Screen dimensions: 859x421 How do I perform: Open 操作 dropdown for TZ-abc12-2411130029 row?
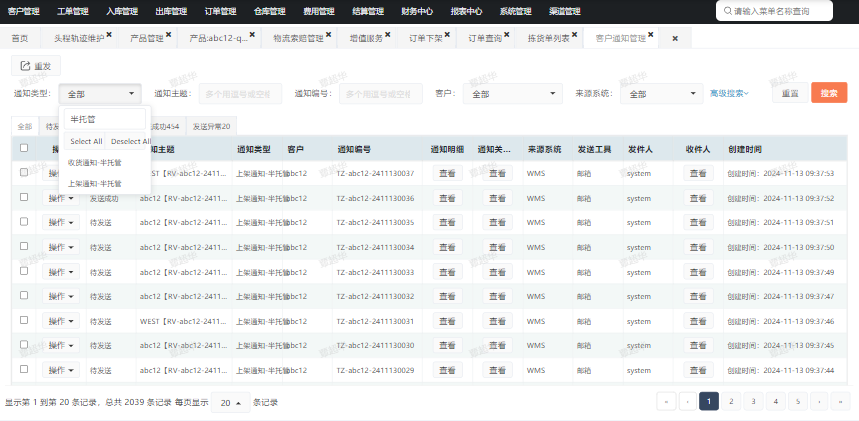[61, 371]
